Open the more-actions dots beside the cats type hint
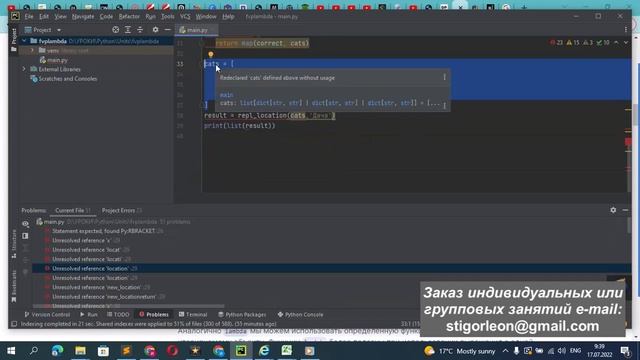Screen dimensions: 640x360 pyautogui.click(x=444, y=105)
